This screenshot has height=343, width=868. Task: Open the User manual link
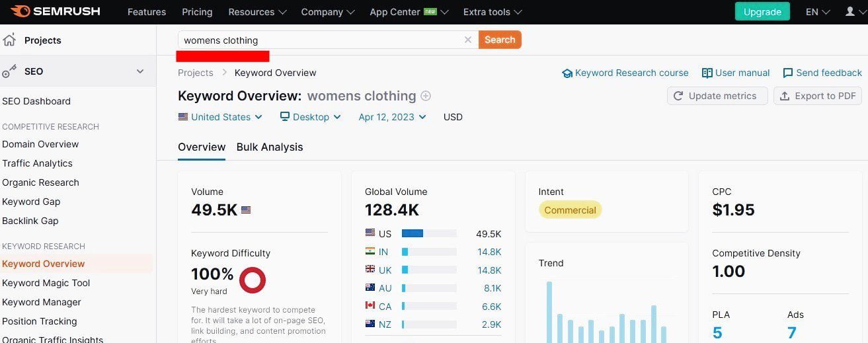742,73
